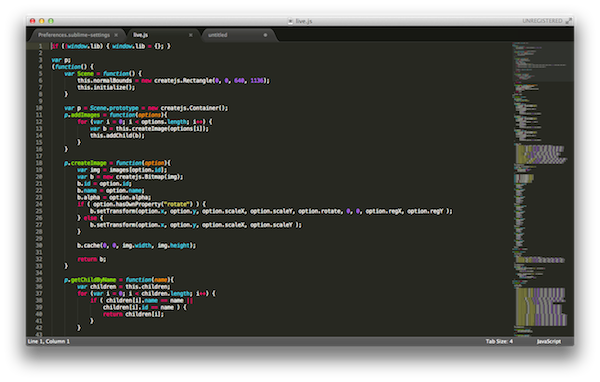Click 'this.normalBounds' in the code
This screenshot has width=600, height=382.
[104, 80]
